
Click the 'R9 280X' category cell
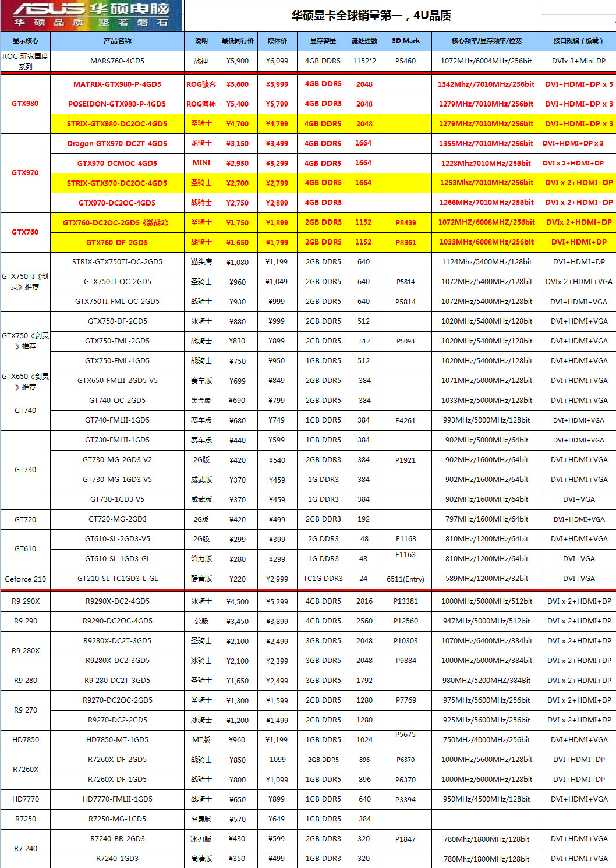click(x=25, y=651)
